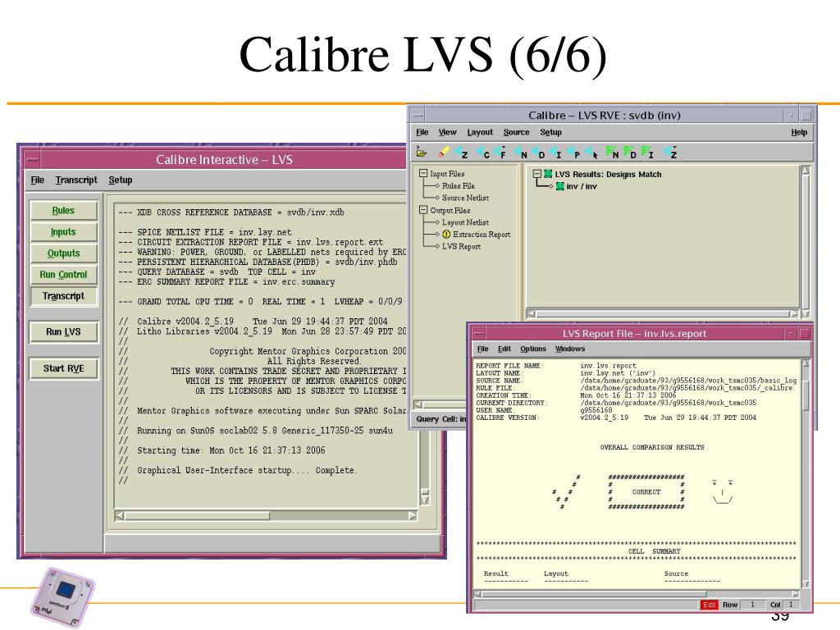Click right arrow of the transcript horizontal scrollbar

click(x=413, y=516)
